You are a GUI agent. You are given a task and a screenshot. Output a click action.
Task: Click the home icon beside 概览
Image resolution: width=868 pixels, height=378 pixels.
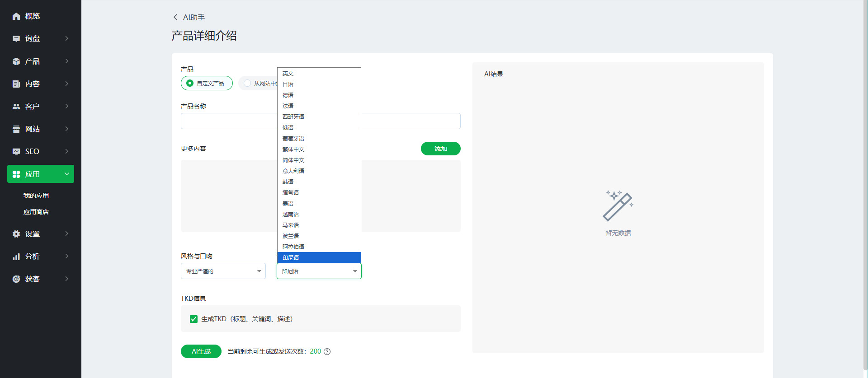coord(16,16)
